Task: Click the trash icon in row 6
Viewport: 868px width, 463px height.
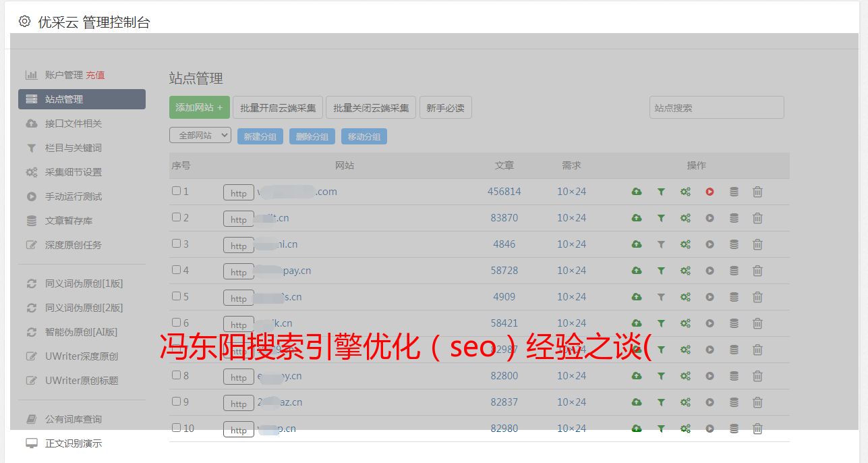Action: click(757, 323)
